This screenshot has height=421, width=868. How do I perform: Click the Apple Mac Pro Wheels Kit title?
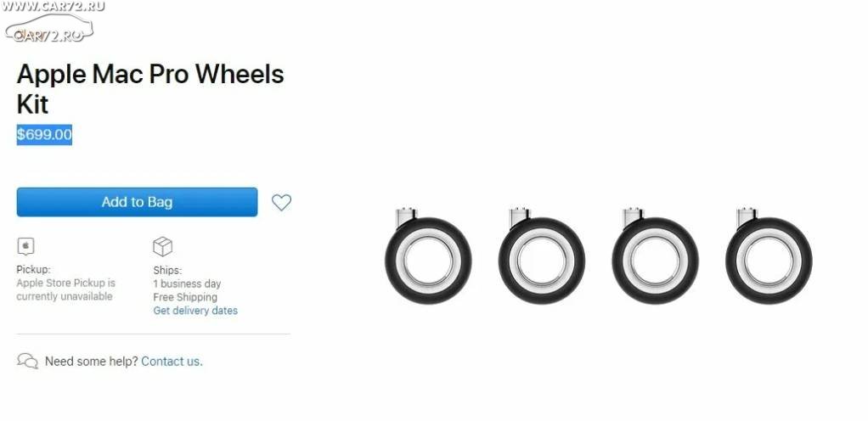[150, 88]
